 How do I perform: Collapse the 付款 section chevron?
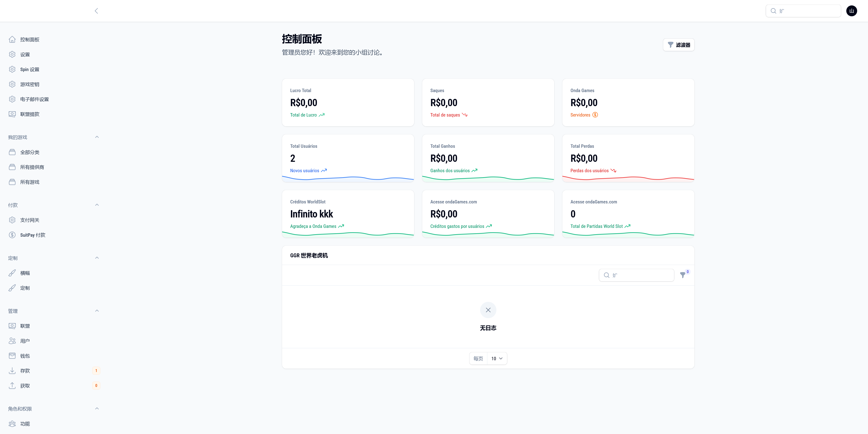97,205
